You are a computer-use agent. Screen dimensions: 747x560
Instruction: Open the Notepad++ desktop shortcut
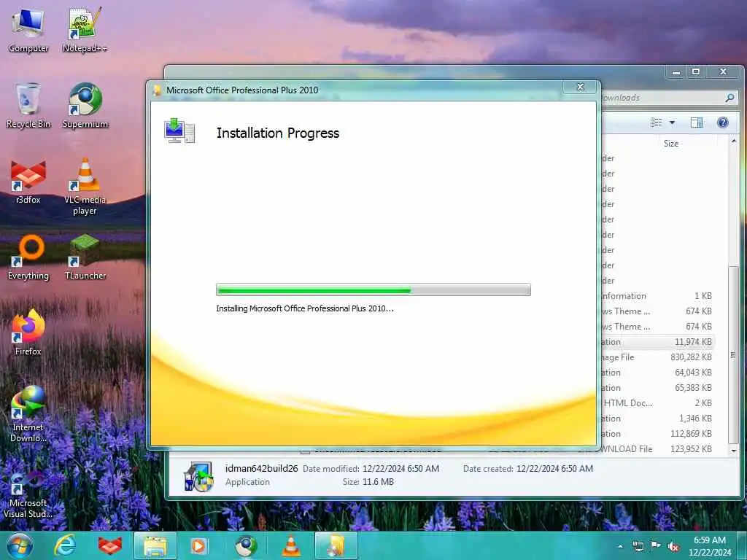click(x=85, y=30)
